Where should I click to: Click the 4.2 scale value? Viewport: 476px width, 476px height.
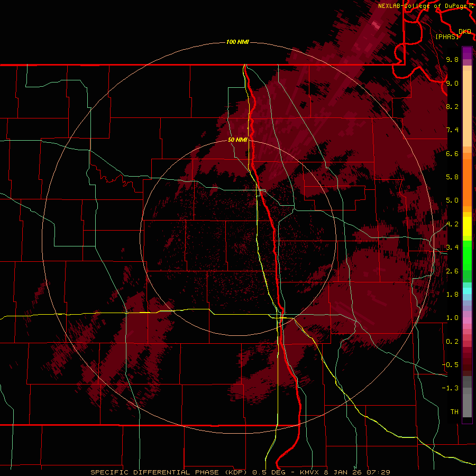[452, 224]
